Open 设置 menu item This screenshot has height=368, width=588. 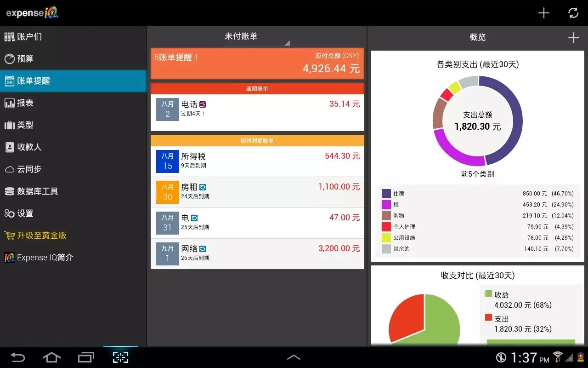73,213
